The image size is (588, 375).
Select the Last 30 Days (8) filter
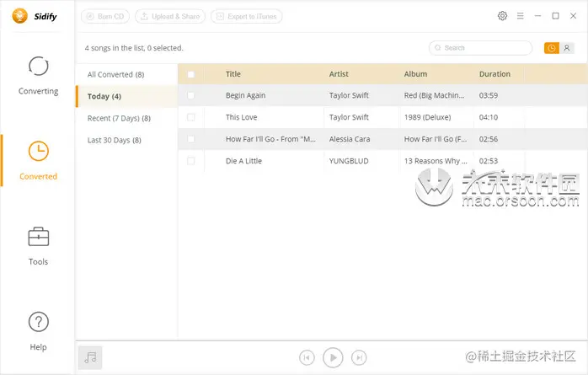tap(126, 140)
